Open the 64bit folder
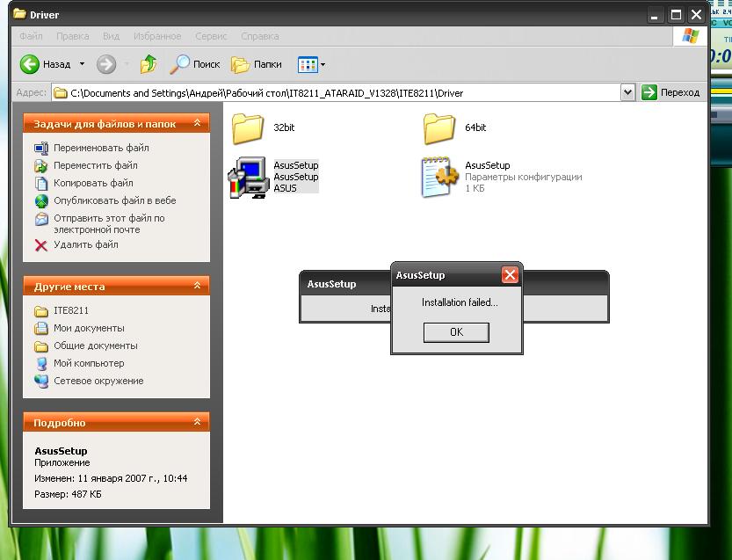 click(x=439, y=128)
